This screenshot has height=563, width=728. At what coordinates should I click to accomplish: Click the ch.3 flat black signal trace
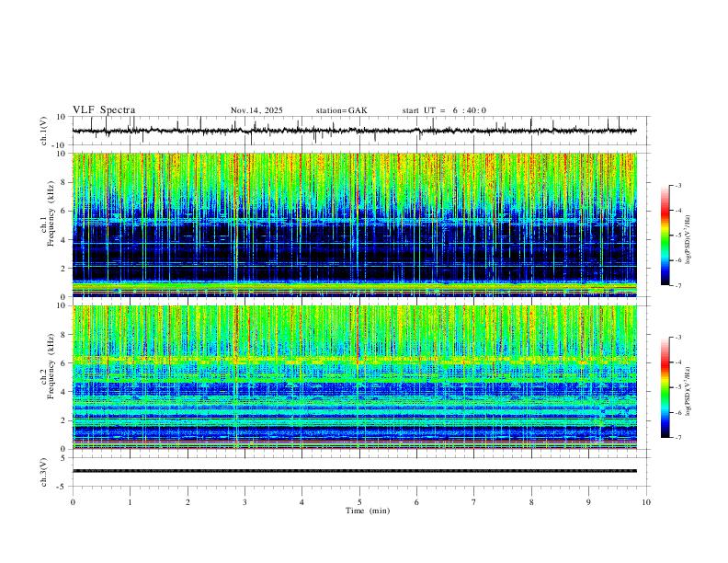(354, 471)
